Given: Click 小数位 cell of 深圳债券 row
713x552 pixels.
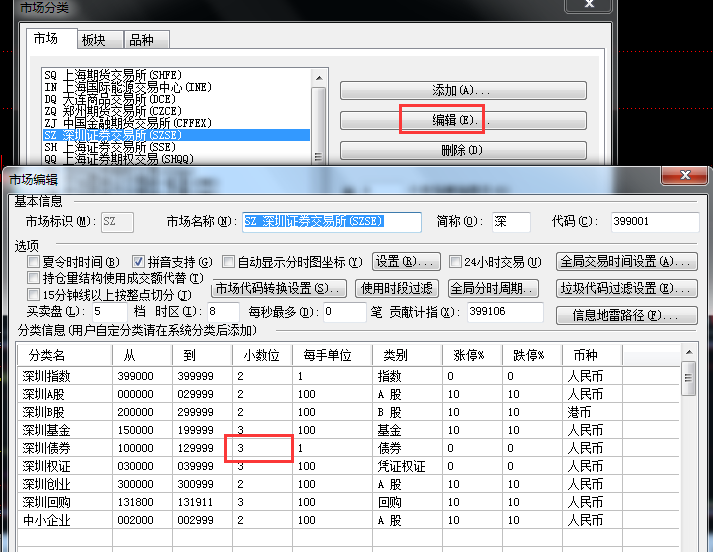Looking at the screenshot, I should click(x=262, y=448).
